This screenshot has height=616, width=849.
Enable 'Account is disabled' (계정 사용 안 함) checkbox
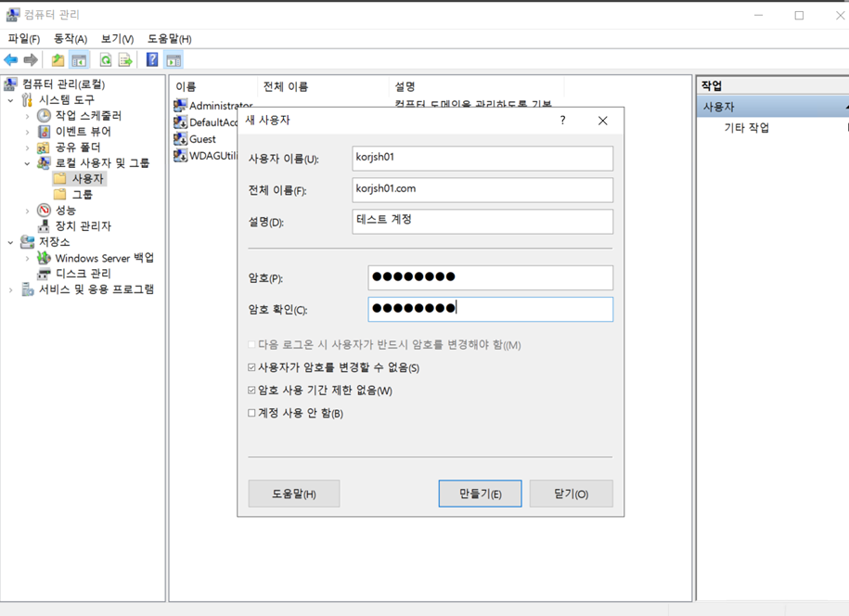click(x=251, y=414)
